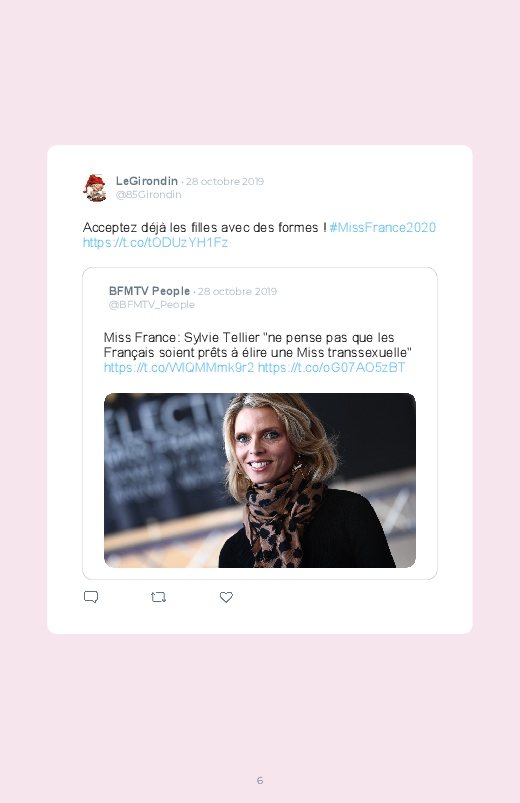This screenshot has width=520, height=803.
Task: Click the @85Girondin handle
Action: click(x=149, y=195)
